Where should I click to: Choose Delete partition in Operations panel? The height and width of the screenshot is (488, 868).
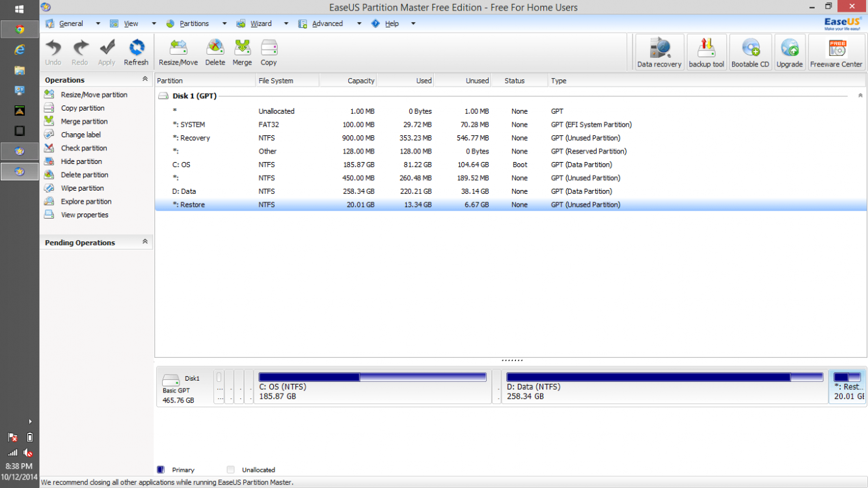pyautogui.click(x=76, y=174)
